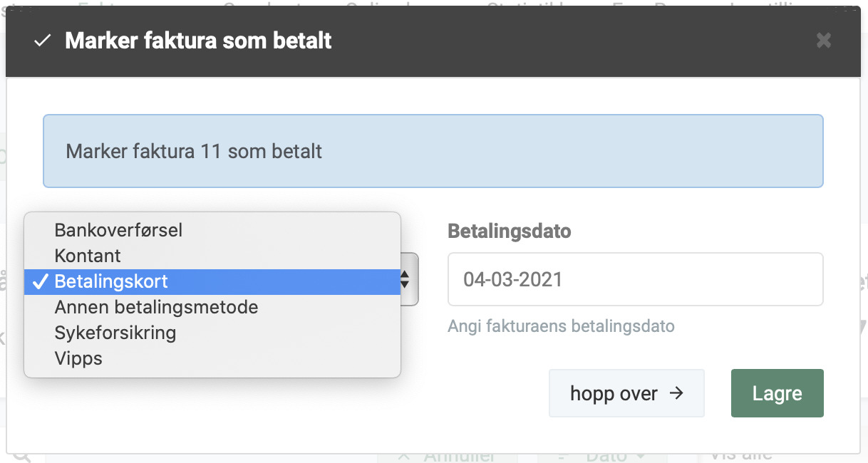Choose Vipps as payment method

(x=78, y=358)
